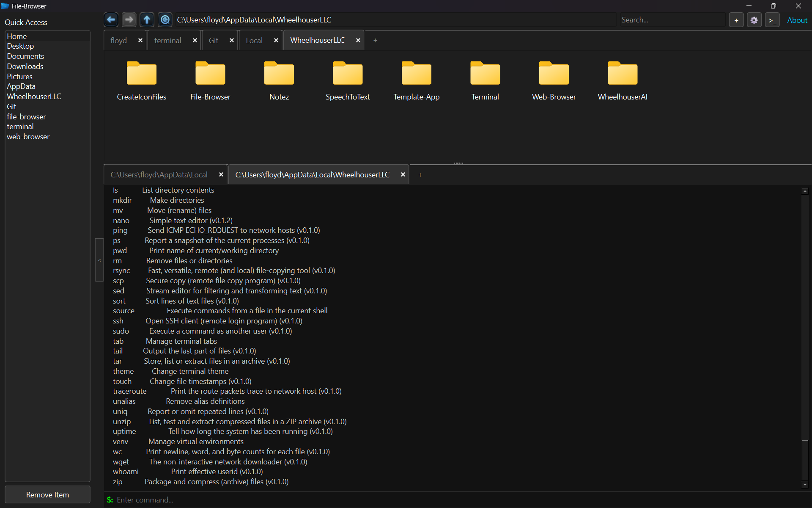Open the SpeechToText folder
This screenshot has width=812, height=508.
point(348,81)
